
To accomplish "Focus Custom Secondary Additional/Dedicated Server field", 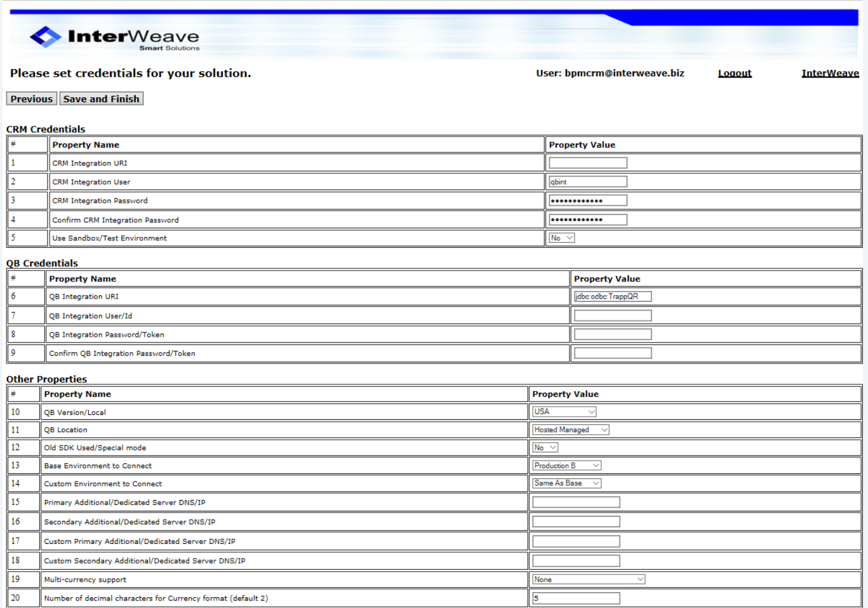I will tap(576, 561).
